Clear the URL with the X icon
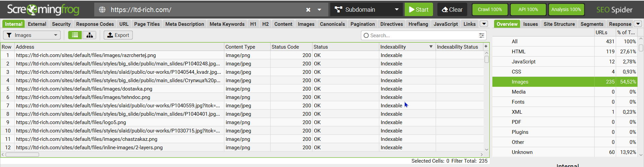644x167 pixels. tap(308, 10)
